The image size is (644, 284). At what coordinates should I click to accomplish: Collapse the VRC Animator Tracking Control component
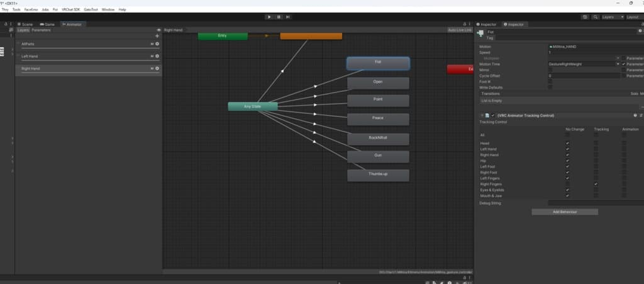[x=482, y=116]
